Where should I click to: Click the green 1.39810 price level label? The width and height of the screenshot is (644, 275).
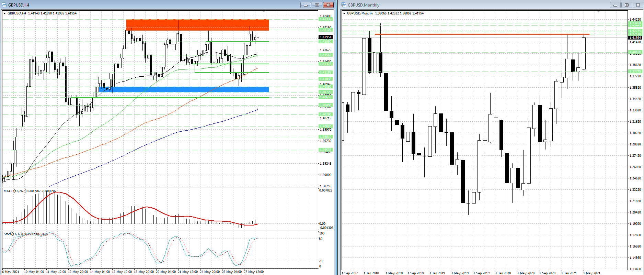[325, 137]
